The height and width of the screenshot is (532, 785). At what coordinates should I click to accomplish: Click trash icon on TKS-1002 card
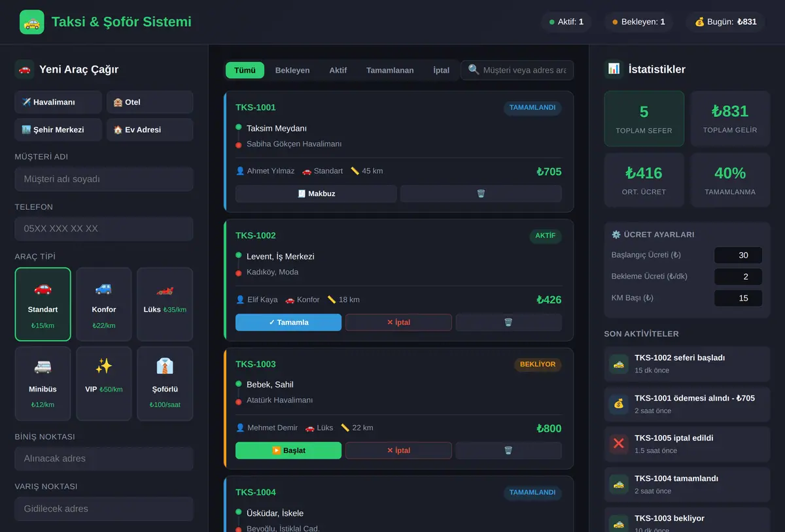508,322
